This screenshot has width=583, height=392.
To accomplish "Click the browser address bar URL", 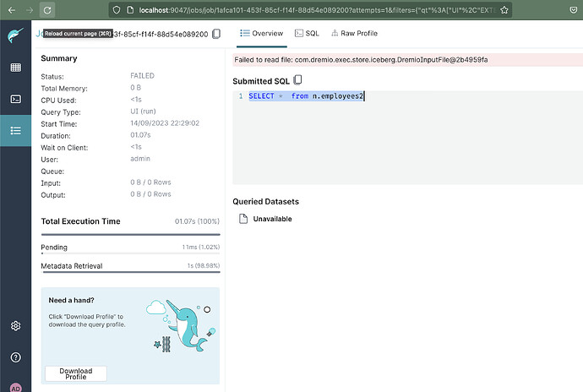I will [x=317, y=10].
